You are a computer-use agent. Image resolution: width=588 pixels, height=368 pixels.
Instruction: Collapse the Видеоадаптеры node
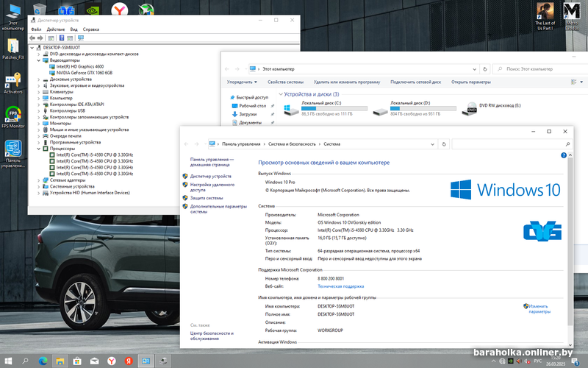39,60
